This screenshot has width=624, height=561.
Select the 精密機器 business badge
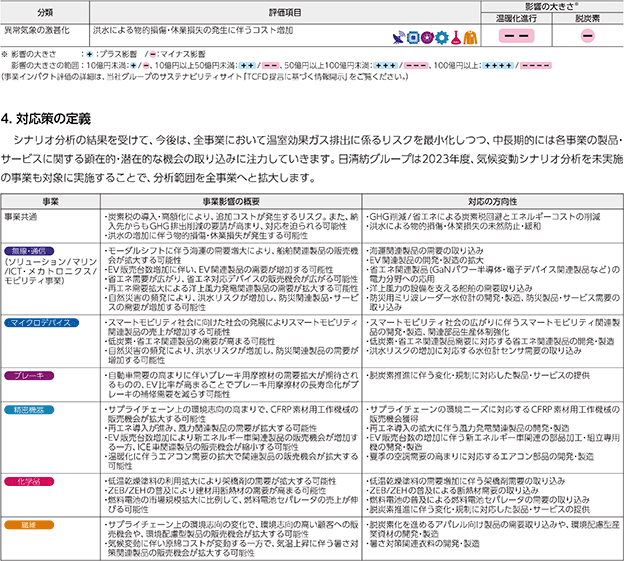click(29, 410)
